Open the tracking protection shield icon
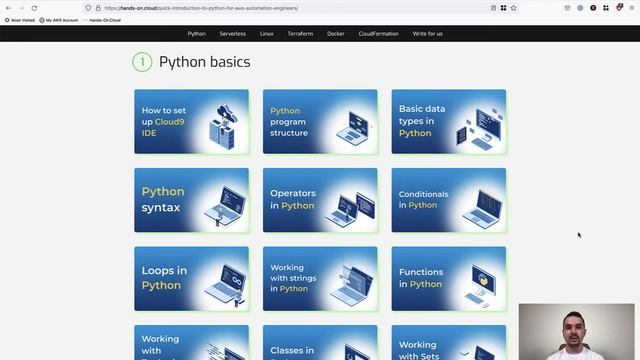The image size is (640, 360). click(x=88, y=8)
